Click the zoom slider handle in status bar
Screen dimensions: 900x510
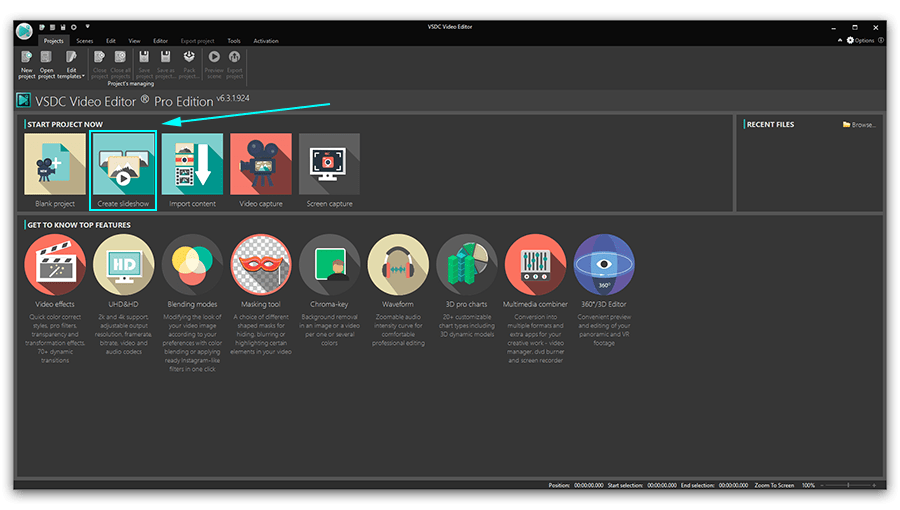point(848,485)
